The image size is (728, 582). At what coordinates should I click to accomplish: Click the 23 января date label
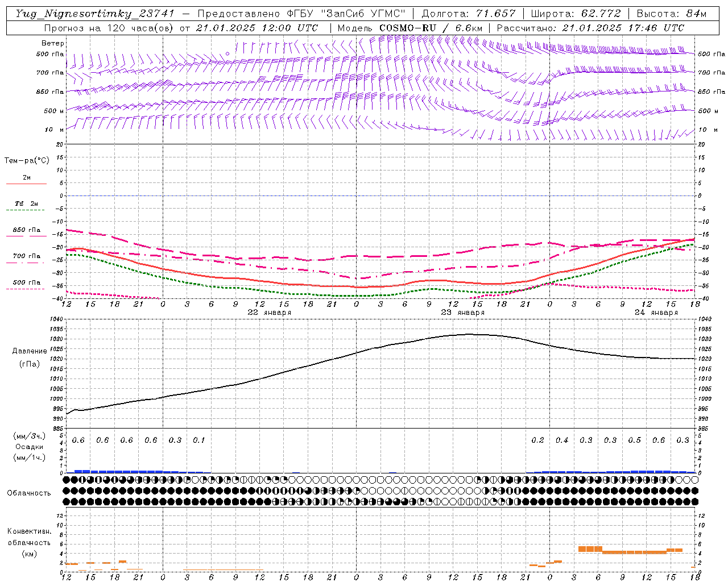click(463, 313)
